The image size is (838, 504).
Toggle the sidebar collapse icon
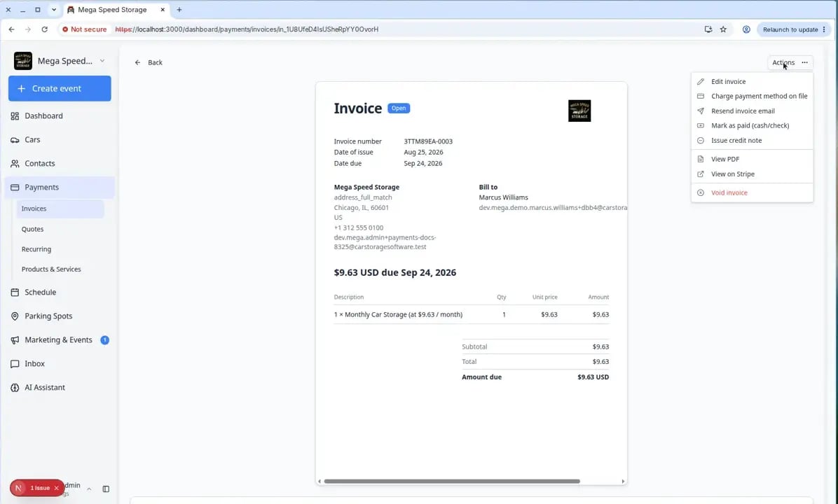click(x=106, y=489)
